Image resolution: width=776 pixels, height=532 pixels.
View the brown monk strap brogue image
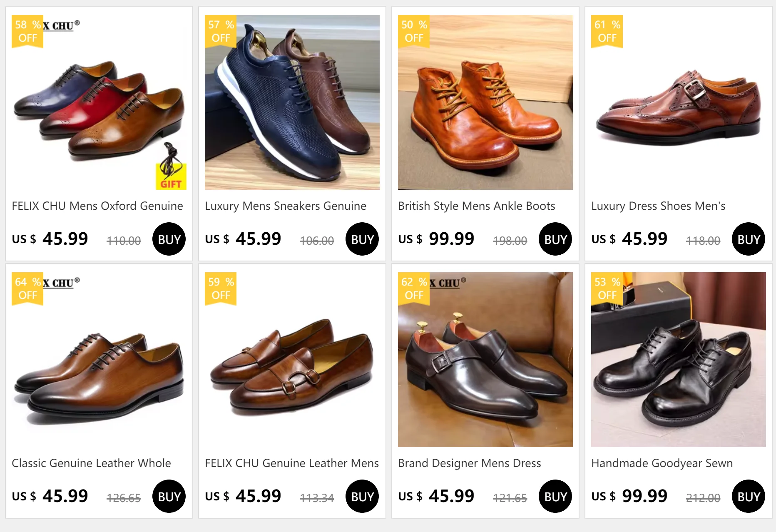679,108
